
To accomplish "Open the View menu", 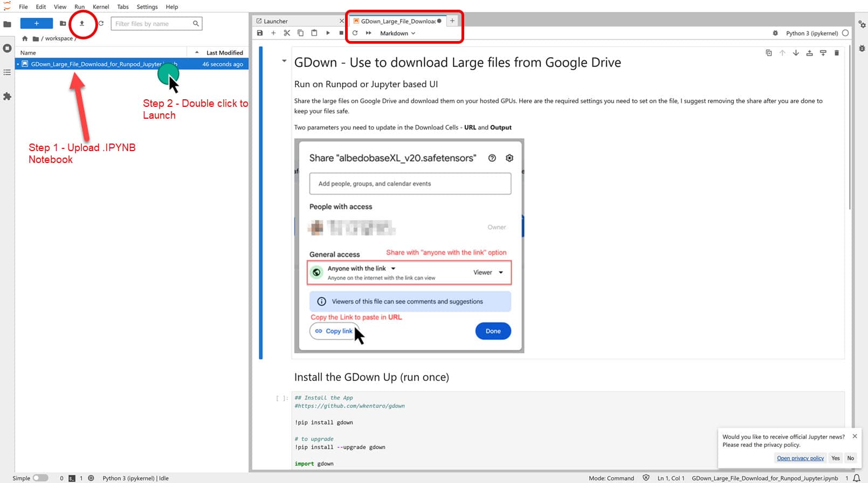I will 60,6.
